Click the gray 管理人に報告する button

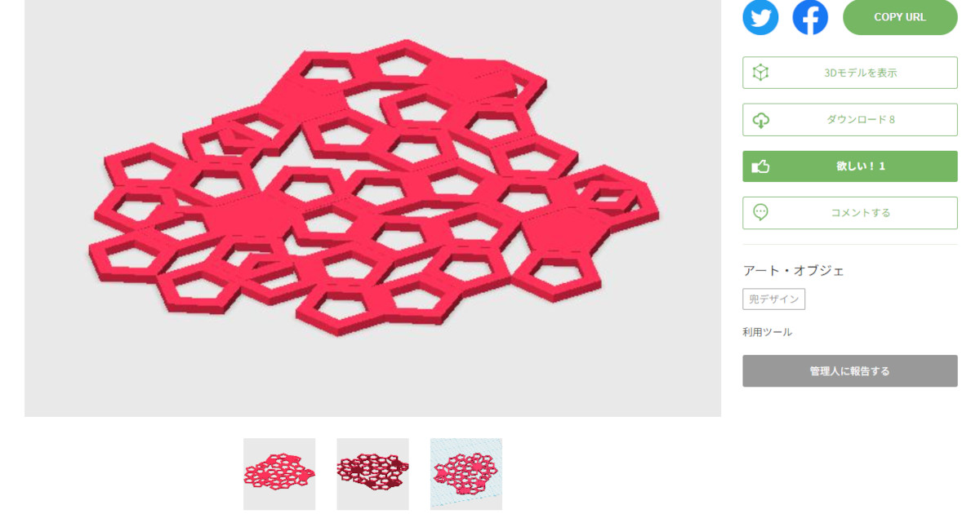click(850, 371)
